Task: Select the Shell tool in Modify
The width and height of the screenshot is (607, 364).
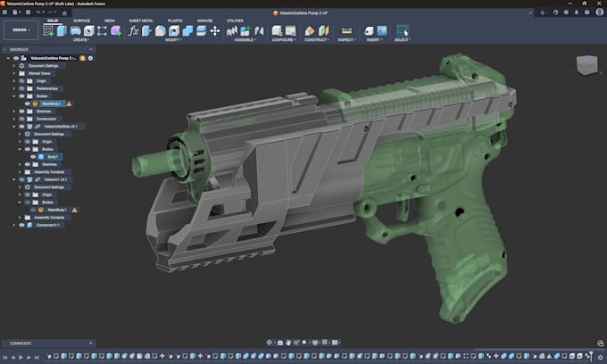Action: (x=174, y=30)
